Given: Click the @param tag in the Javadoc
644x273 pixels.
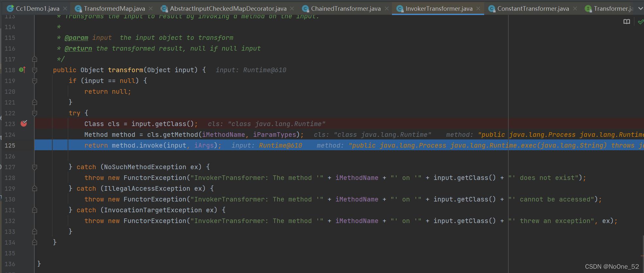Looking at the screenshot, I should pos(76,38).
